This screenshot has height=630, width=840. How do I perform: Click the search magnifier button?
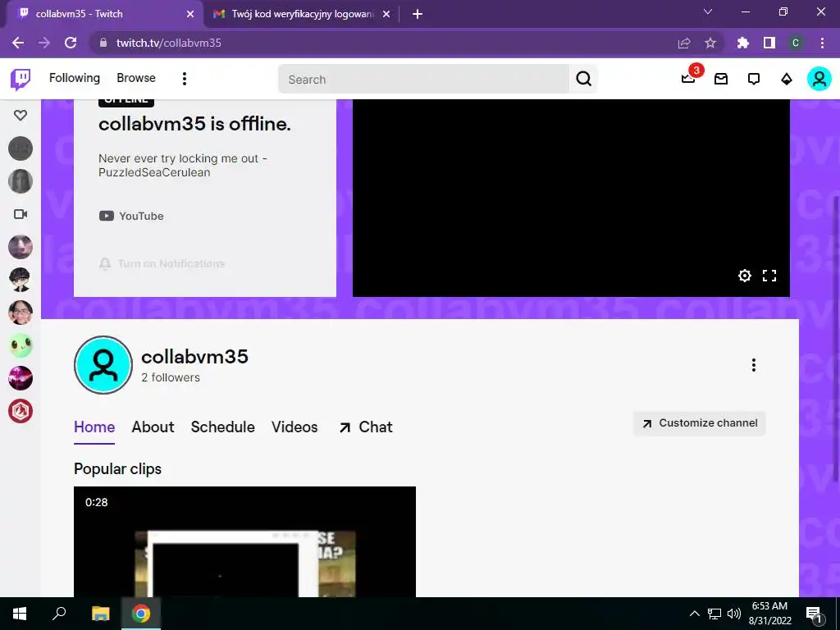tap(583, 79)
